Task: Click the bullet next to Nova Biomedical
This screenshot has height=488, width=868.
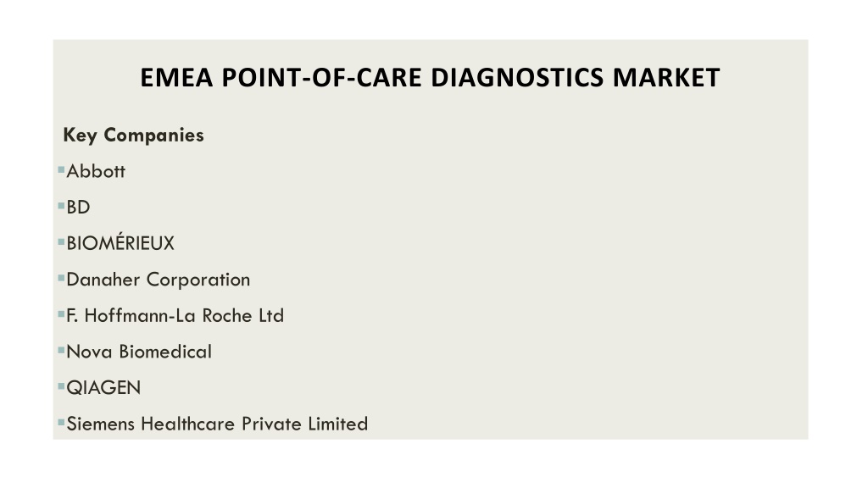Action: (61, 350)
